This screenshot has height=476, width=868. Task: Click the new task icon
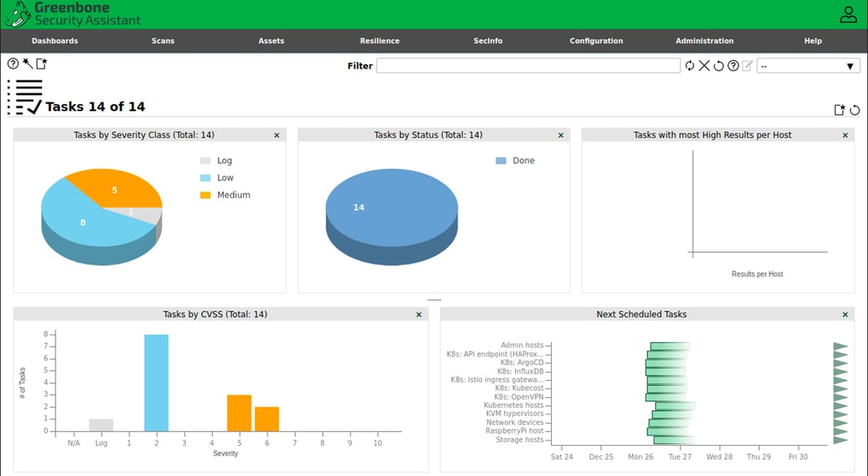tap(41, 64)
